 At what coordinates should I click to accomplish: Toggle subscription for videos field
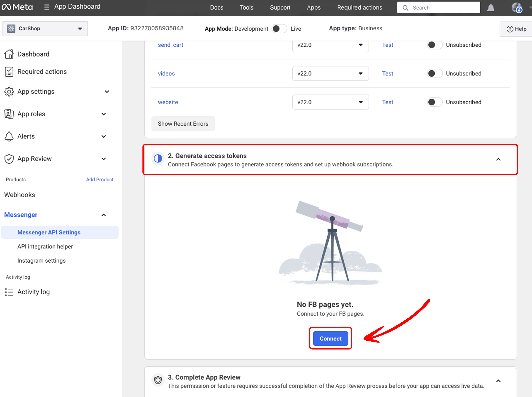coord(435,74)
